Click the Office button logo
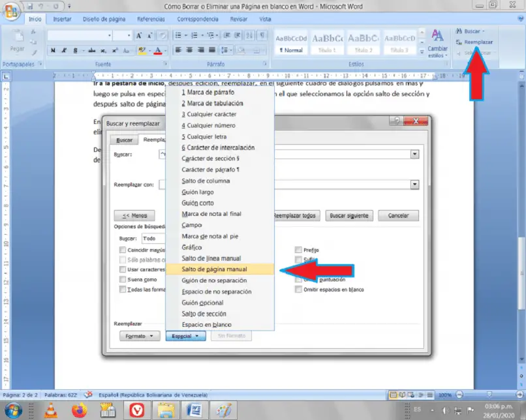 click(11, 10)
